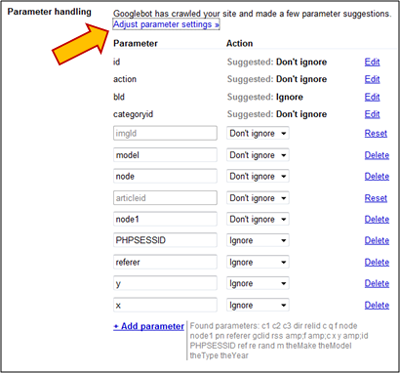The image size is (400, 373).
Task: Open the Adjust parameter settings link
Action: [166, 24]
